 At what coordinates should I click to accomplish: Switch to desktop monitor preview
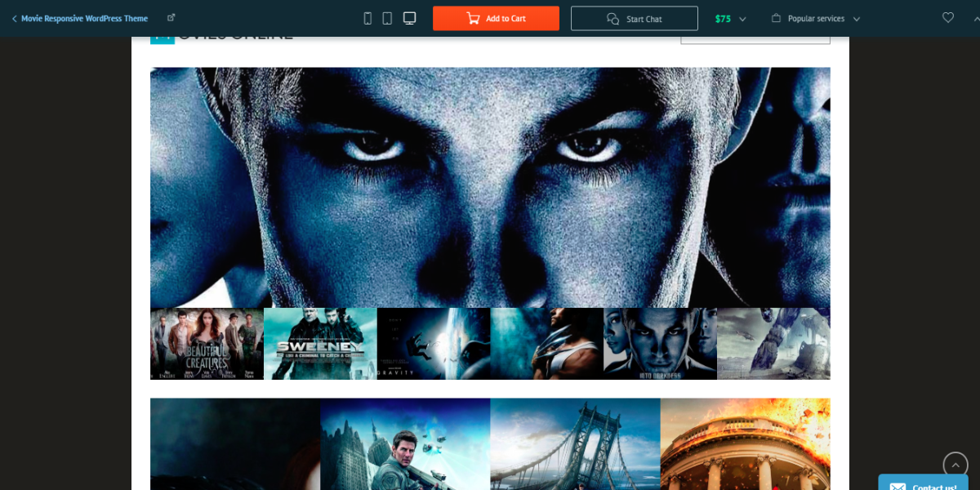(410, 18)
